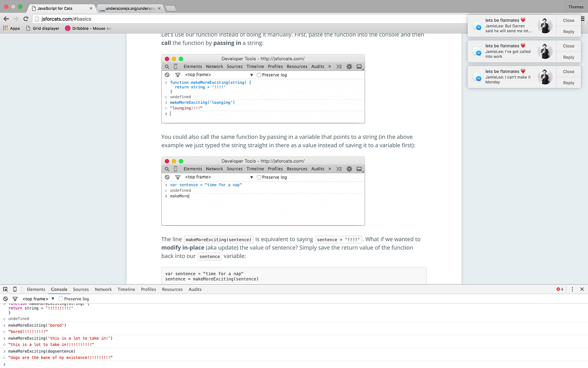Open the top frame selector dropdown
588x368 pixels.
(37, 299)
